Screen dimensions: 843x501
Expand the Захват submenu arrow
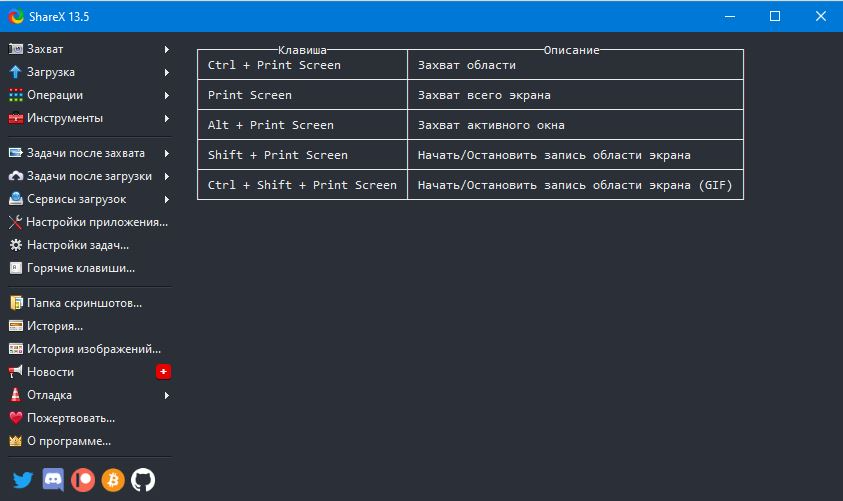coord(166,49)
